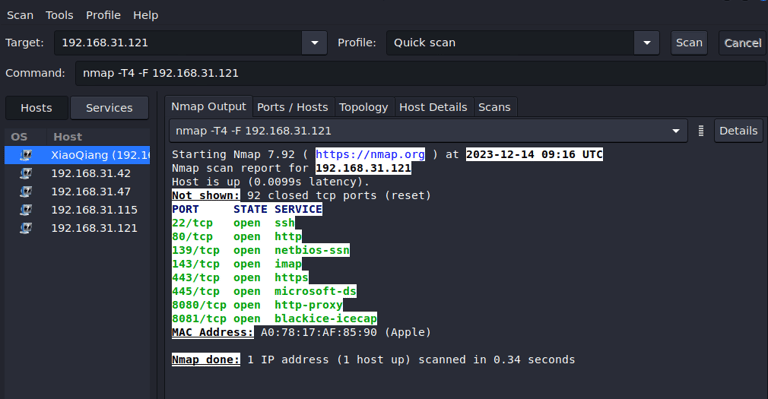Image resolution: width=768 pixels, height=399 pixels.
Task: Click the OS icon for host 192.168.31.42
Action: [25, 173]
